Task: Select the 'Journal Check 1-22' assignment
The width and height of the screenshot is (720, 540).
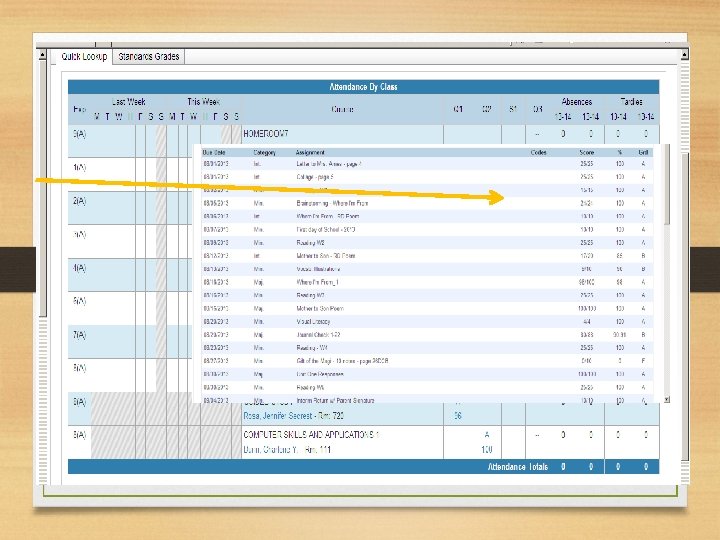Action: pos(318,335)
